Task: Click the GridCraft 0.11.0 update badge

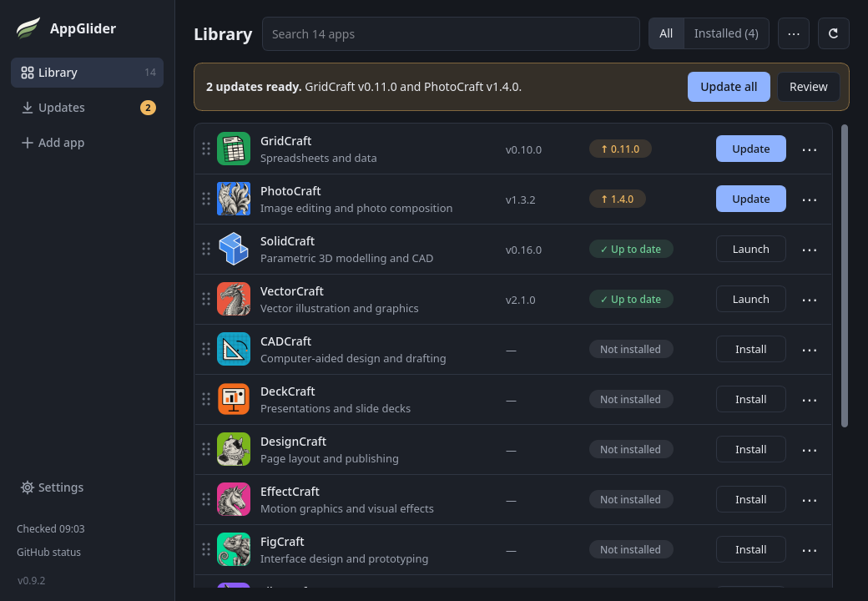Action: coord(620,149)
